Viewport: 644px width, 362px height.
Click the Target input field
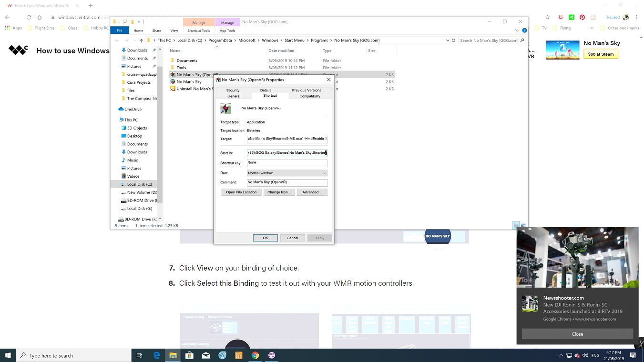coord(287,139)
